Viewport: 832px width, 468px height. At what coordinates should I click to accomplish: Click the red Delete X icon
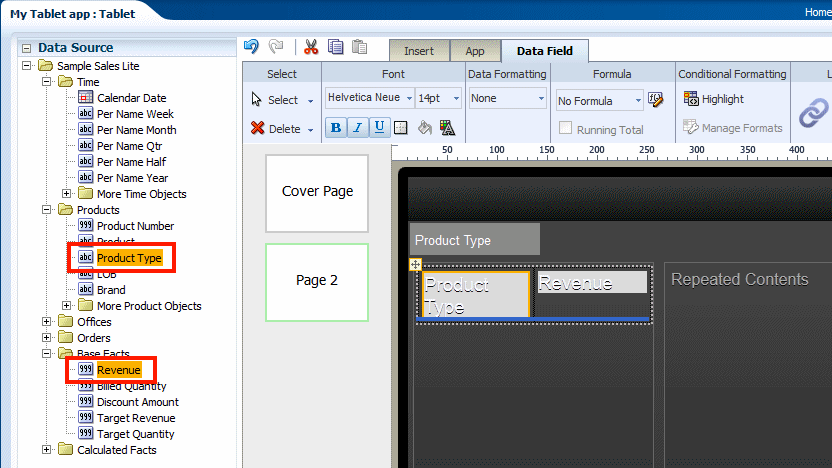[x=258, y=128]
